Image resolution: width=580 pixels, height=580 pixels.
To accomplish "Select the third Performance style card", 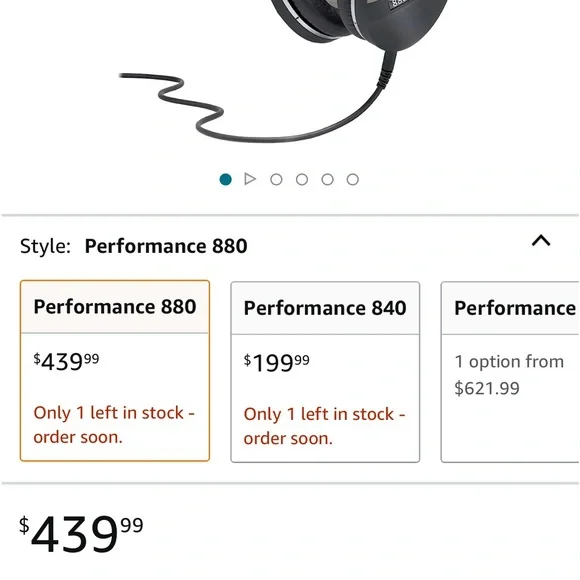I will pyautogui.click(x=510, y=372).
